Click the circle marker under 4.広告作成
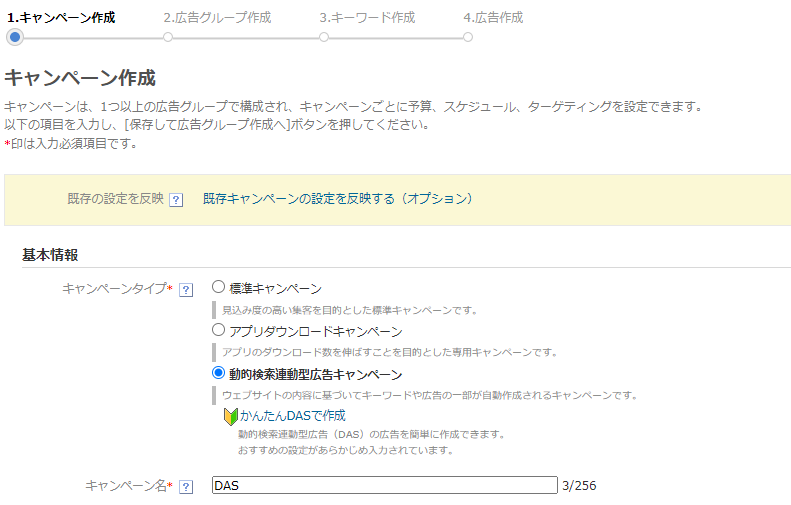Viewport: 791px width, 505px height. (x=468, y=37)
